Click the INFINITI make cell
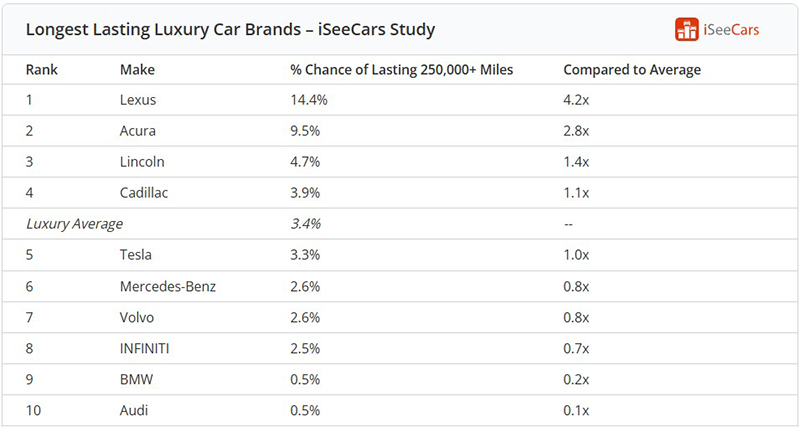 (x=144, y=348)
